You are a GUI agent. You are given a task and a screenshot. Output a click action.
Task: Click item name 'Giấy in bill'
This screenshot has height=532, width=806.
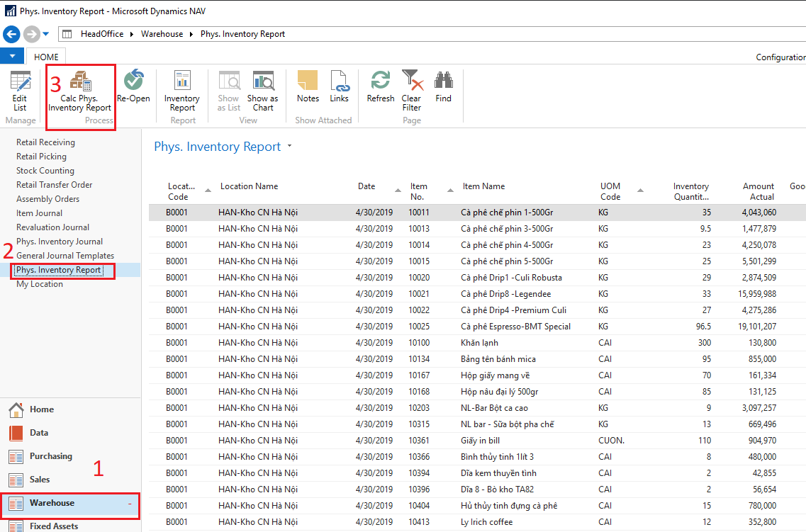[480, 441]
